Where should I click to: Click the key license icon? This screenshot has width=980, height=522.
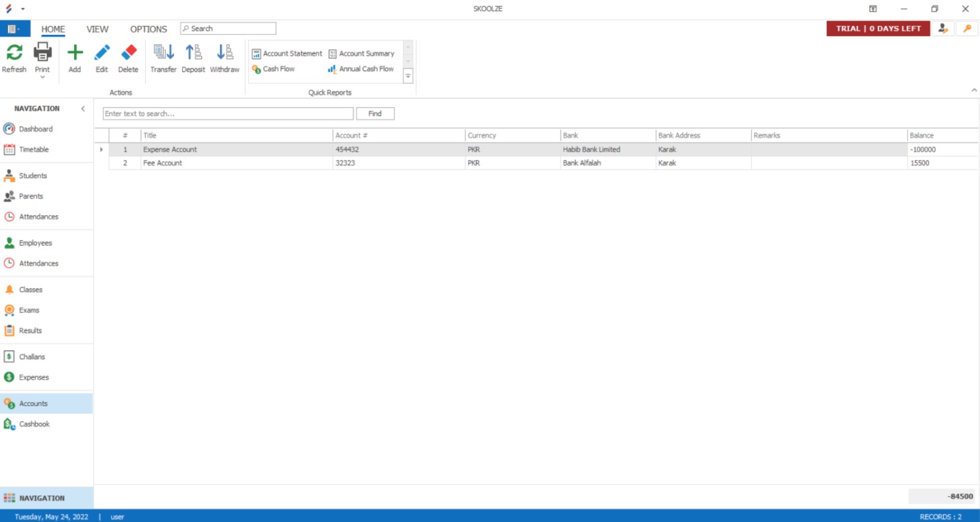967,29
